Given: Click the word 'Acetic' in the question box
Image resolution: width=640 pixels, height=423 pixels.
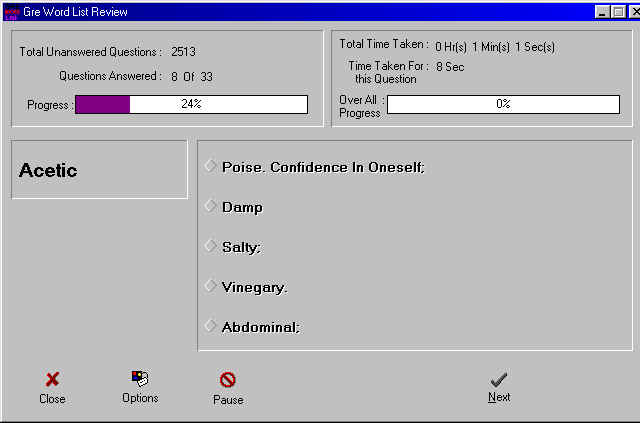Looking at the screenshot, I should (x=48, y=171).
